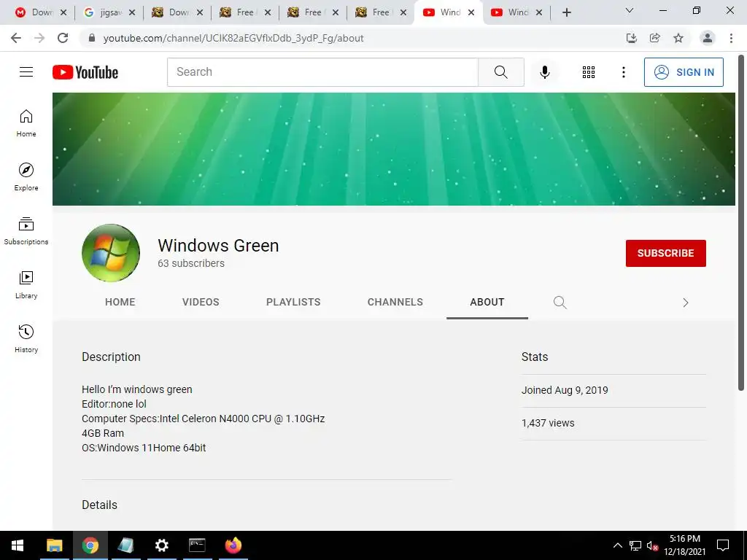
Task: Click the Windows Green channel avatar
Action: (x=111, y=253)
